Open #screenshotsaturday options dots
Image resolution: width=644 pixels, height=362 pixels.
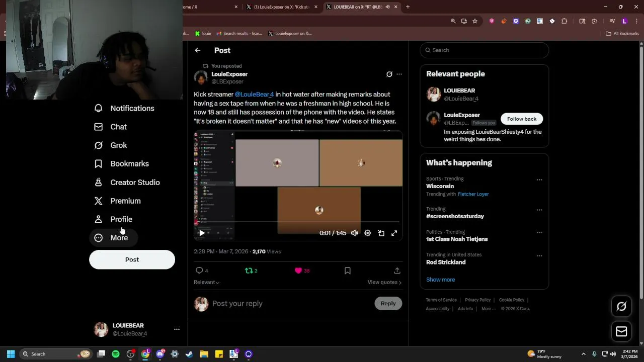(539, 210)
